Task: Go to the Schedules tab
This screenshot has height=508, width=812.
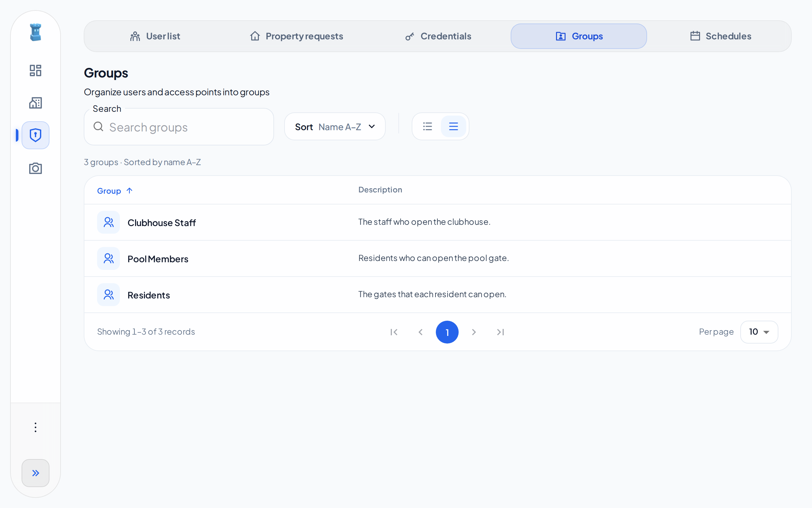Action: [x=720, y=36]
